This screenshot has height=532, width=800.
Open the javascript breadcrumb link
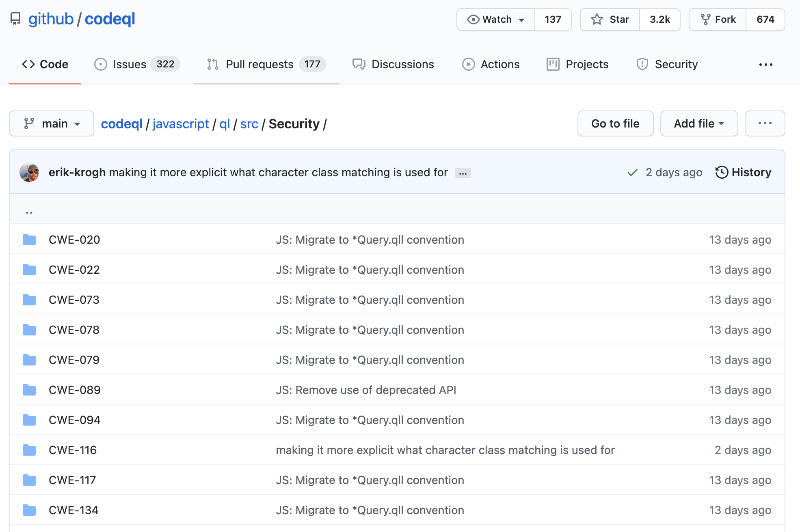181,124
